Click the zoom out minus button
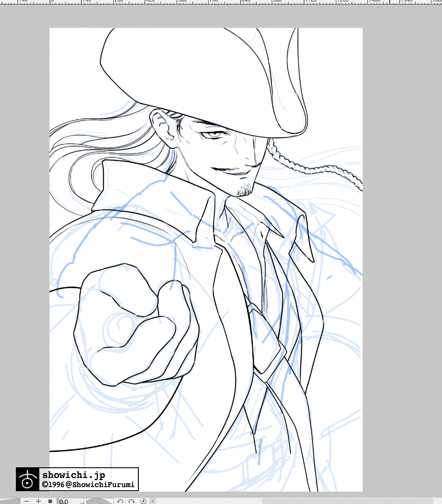This screenshot has height=504, width=442. [x=27, y=501]
